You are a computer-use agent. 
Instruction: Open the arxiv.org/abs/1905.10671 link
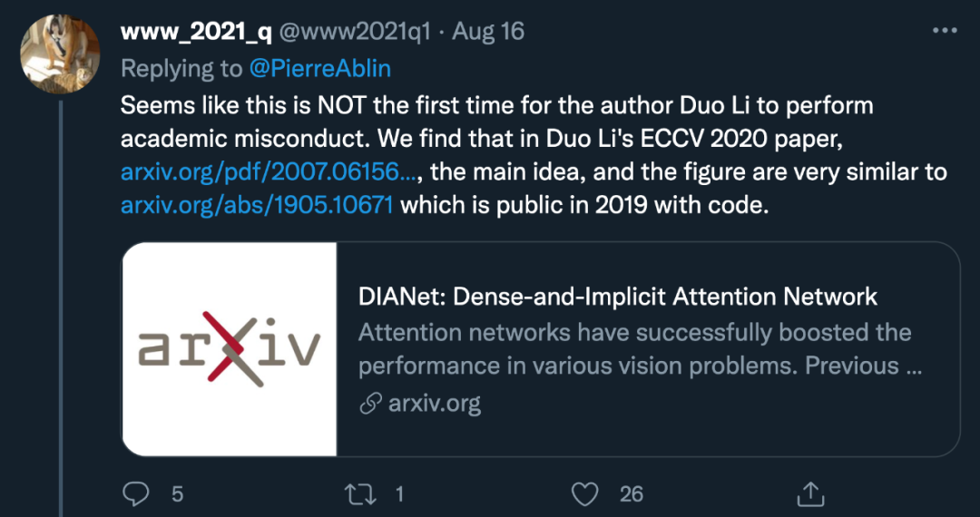pos(256,205)
